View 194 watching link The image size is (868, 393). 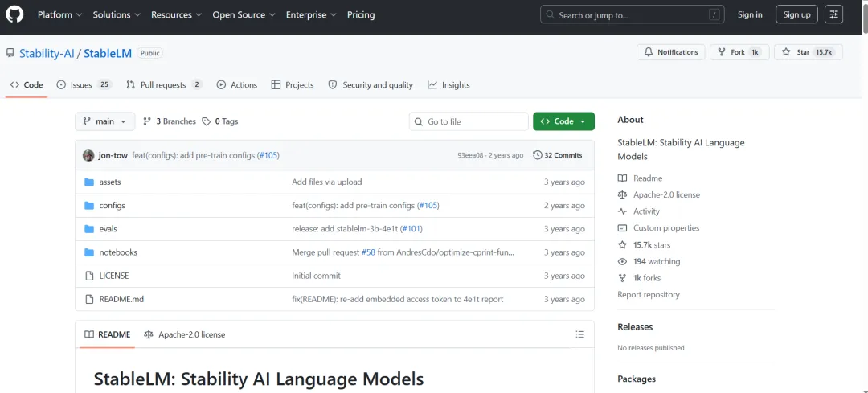(x=649, y=261)
